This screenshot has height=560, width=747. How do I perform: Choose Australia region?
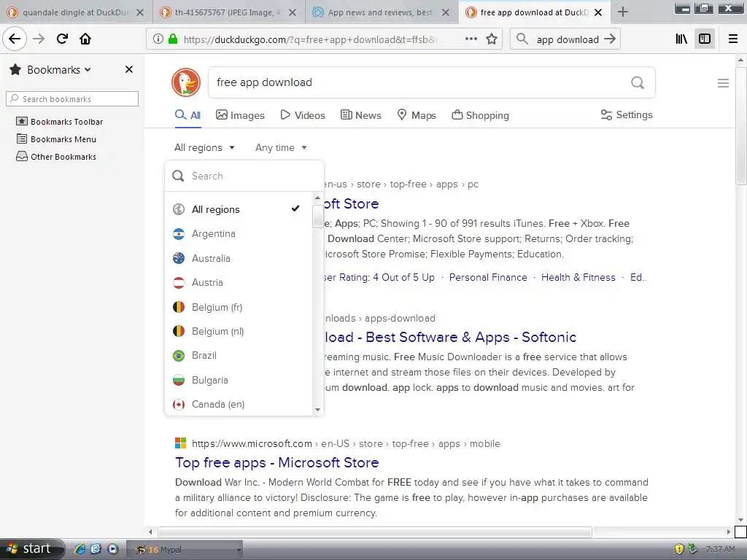[239, 258]
